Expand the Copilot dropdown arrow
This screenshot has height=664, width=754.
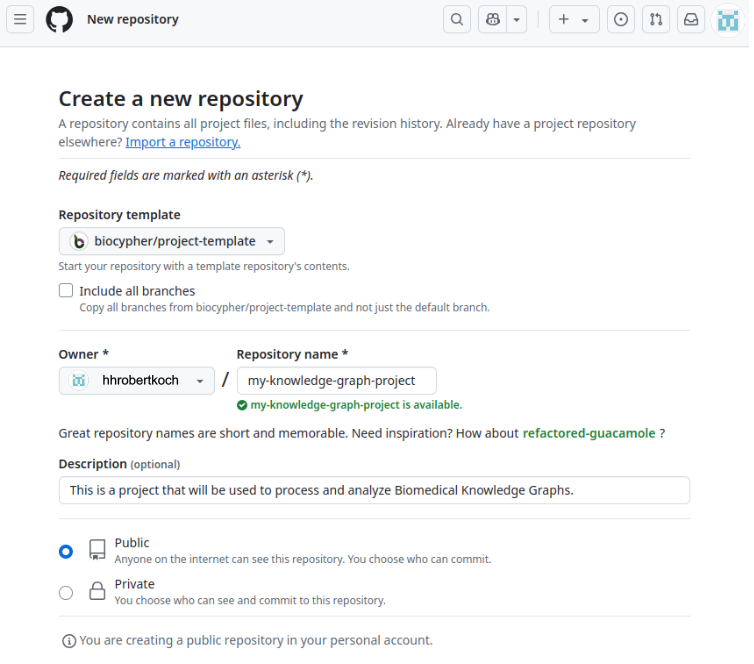[x=516, y=19]
